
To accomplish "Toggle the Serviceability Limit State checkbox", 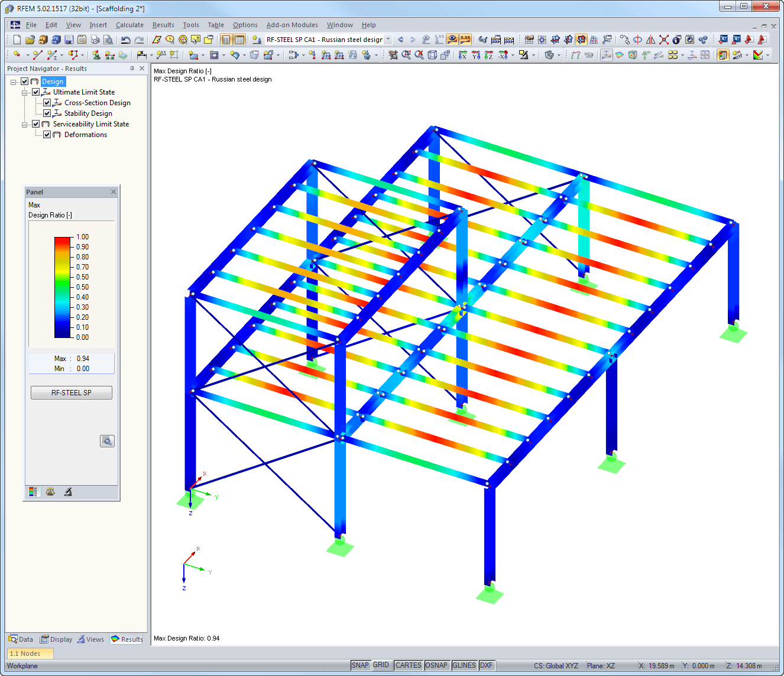I will (x=35, y=124).
